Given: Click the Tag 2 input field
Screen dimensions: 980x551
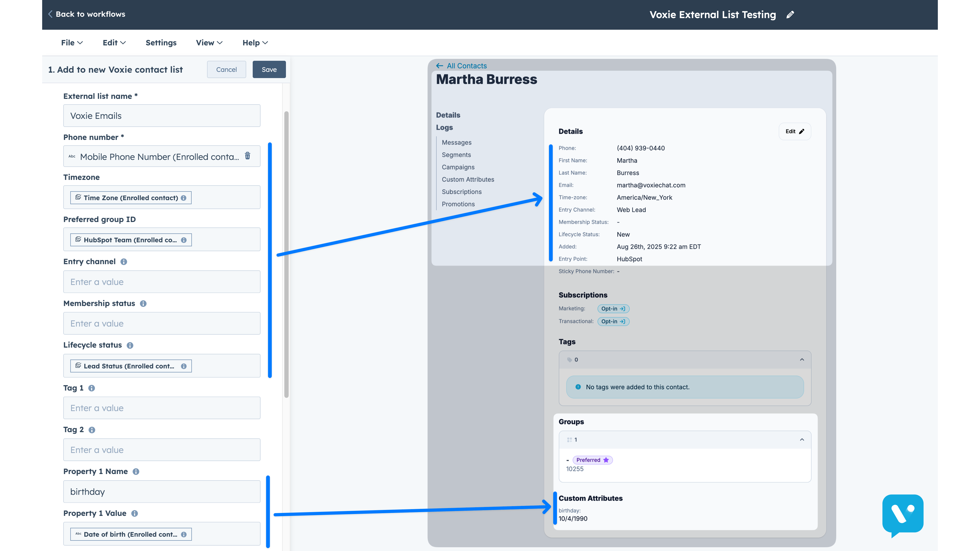Looking at the screenshot, I should (x=162, y=450).
